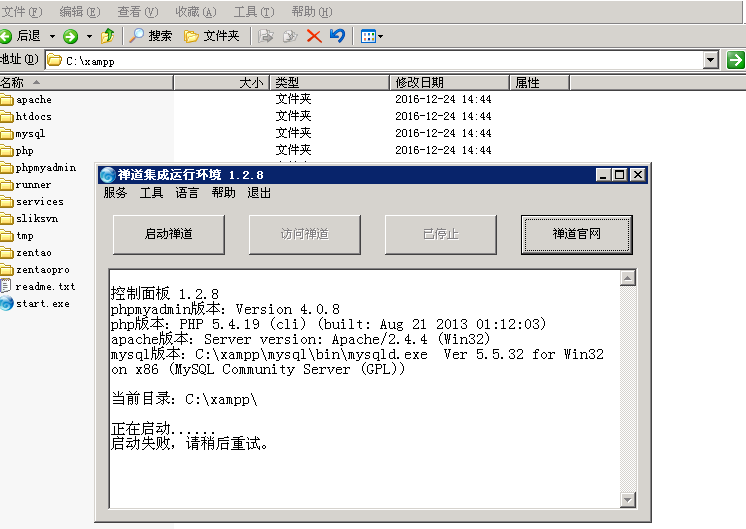The height and width of the screenshot is (529, 746).
Task: Click the Copy To folder icon
Action: (x=290, y=36)
